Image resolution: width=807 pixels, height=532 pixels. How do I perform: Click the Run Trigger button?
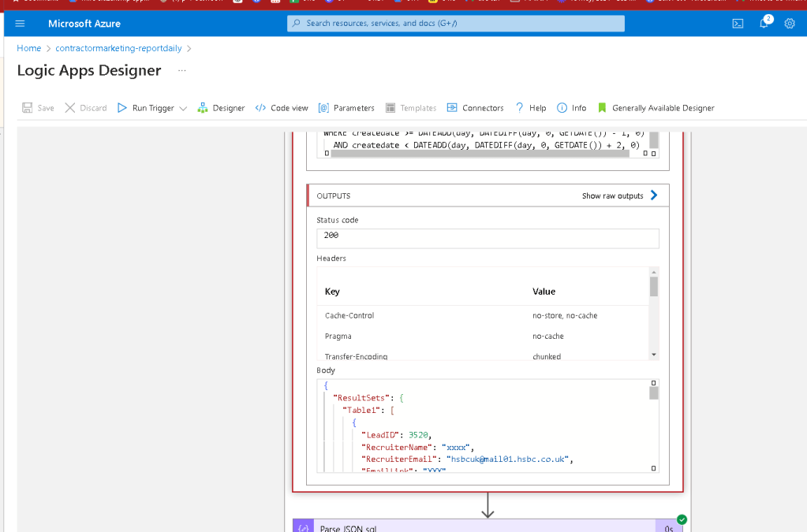pos(146,108)
